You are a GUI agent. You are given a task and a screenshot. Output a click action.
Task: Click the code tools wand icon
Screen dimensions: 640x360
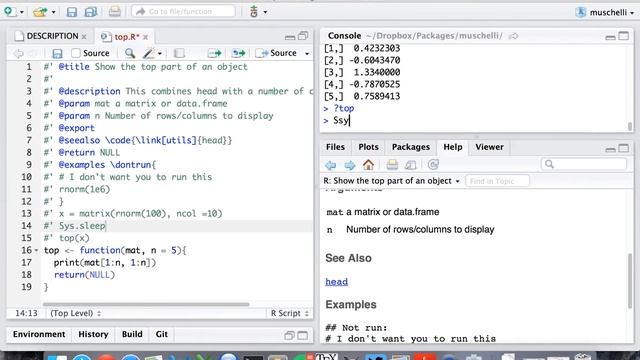point(149,53)
